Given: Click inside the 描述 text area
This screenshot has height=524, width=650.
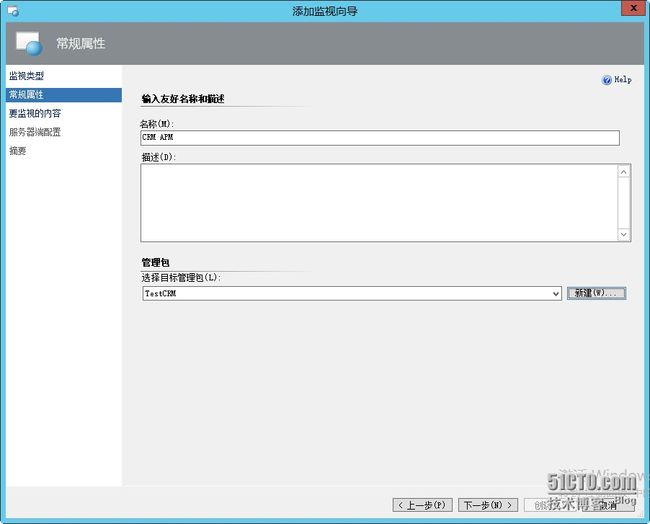Looking at the screenshot, I should click(379, 203).
